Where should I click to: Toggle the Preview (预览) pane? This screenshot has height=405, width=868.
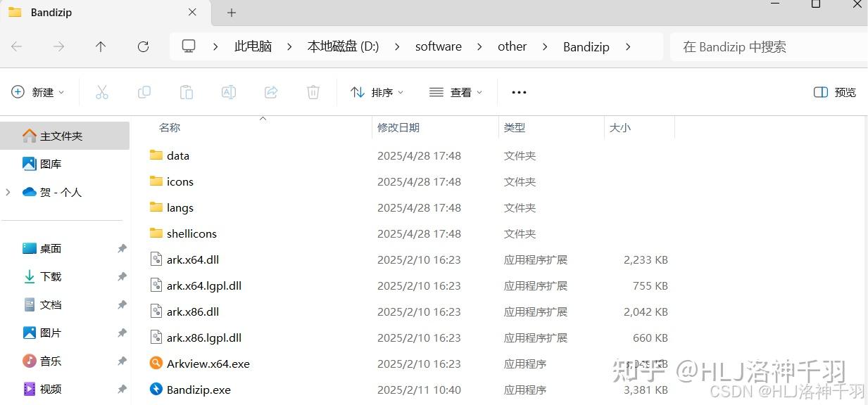tap(835, 92)
